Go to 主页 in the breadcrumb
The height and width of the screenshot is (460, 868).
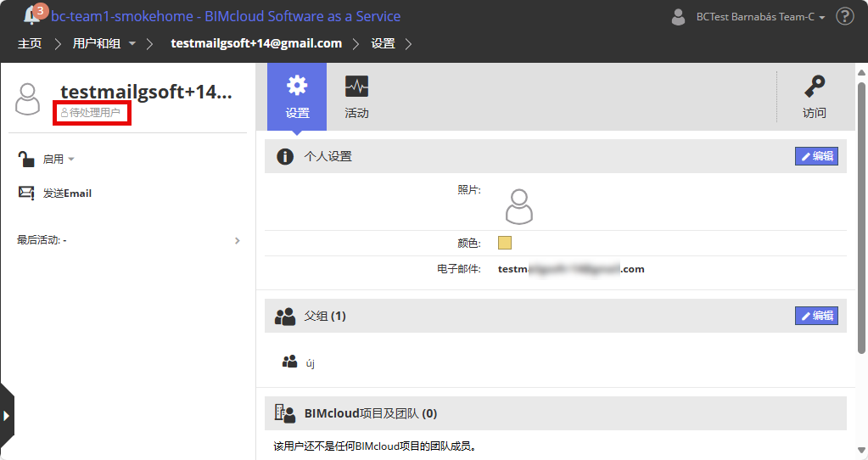[30, 44]
